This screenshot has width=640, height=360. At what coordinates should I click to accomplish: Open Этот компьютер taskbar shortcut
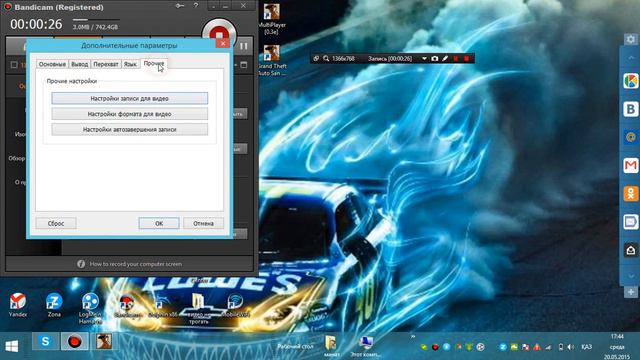[366, 346]
